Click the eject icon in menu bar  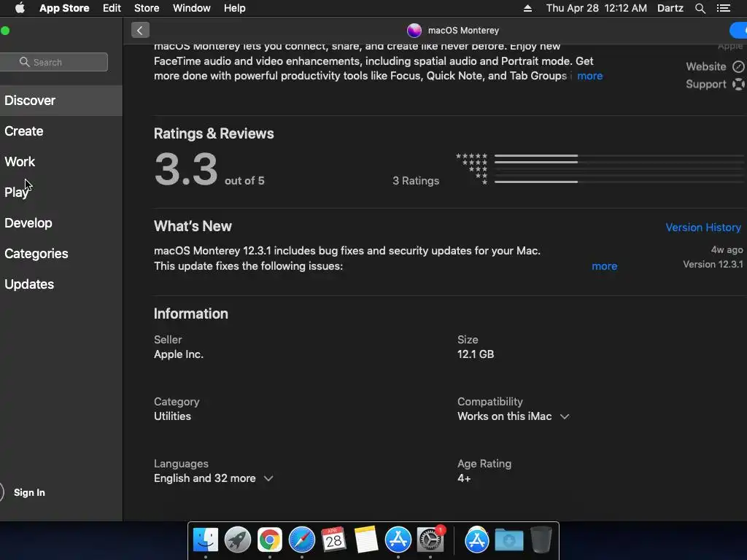click(x=527, y=8)
